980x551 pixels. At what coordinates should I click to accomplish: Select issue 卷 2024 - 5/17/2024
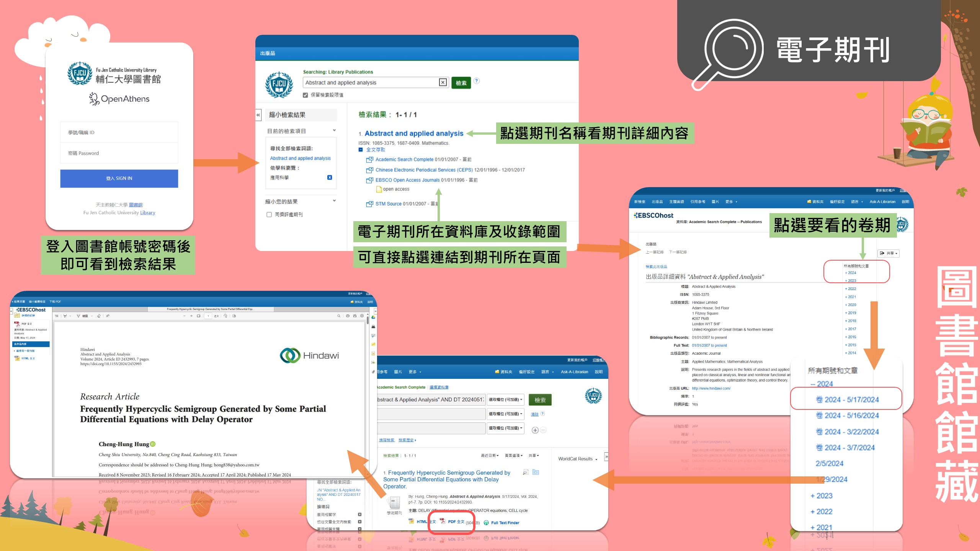tap(847, 399)
